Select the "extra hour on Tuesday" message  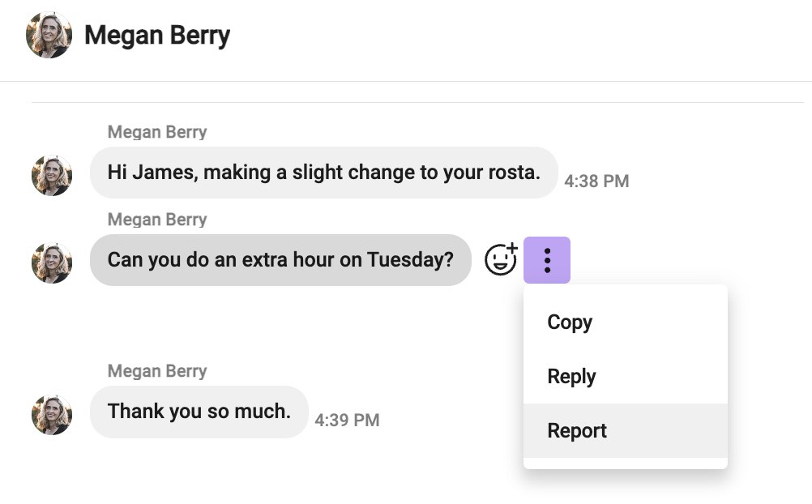tap(280, 260)
